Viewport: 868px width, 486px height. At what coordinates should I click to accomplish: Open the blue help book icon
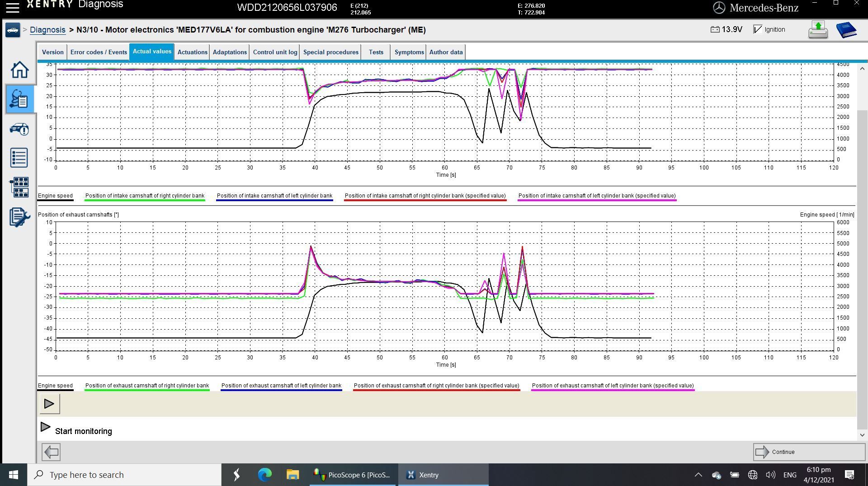[x=846, y=30]
